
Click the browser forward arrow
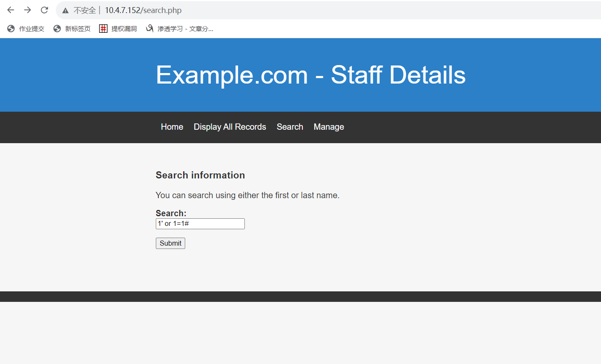pyautogui.click(x=28, y=10)
